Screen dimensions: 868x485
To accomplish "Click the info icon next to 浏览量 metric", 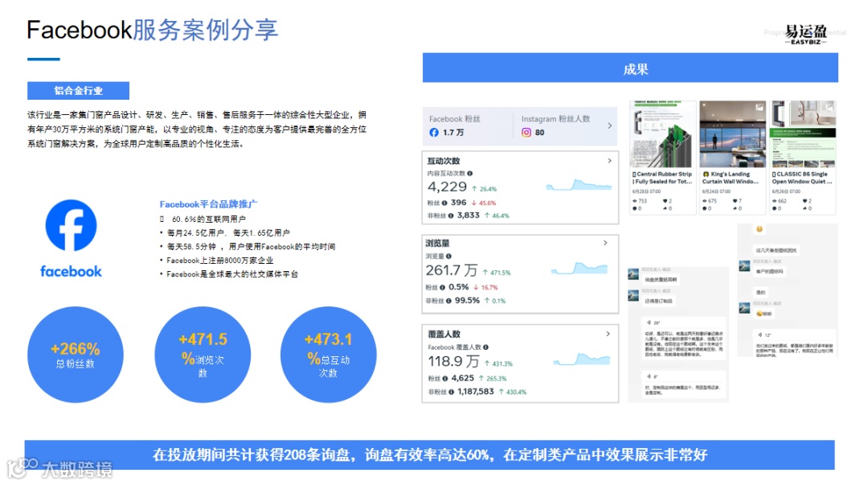I will (449, 256).
